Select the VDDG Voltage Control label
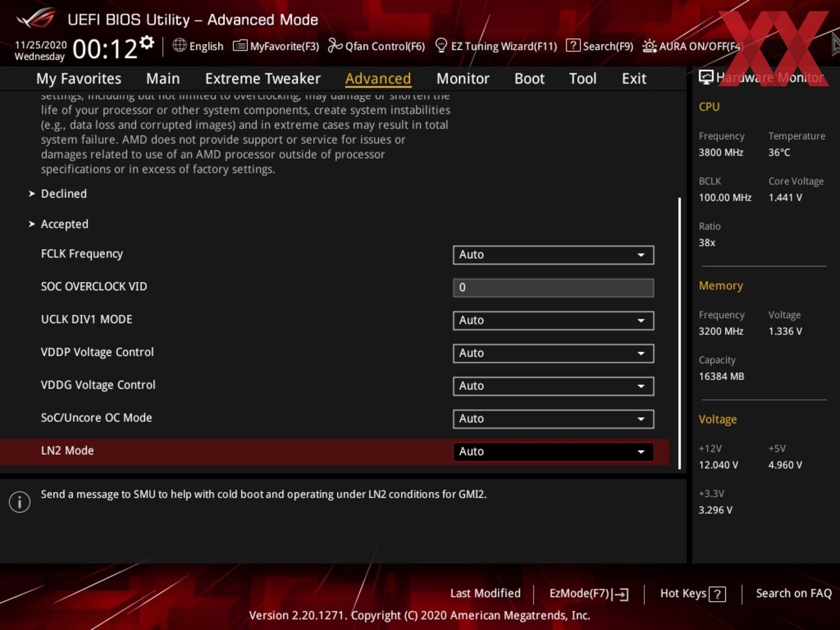 coord(98,385)
